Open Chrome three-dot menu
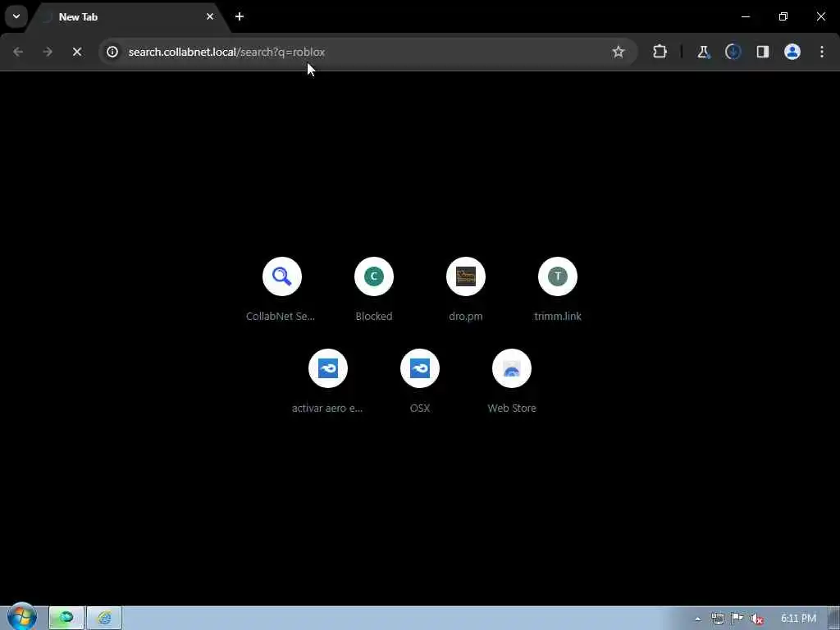 (x=822, y=52)
